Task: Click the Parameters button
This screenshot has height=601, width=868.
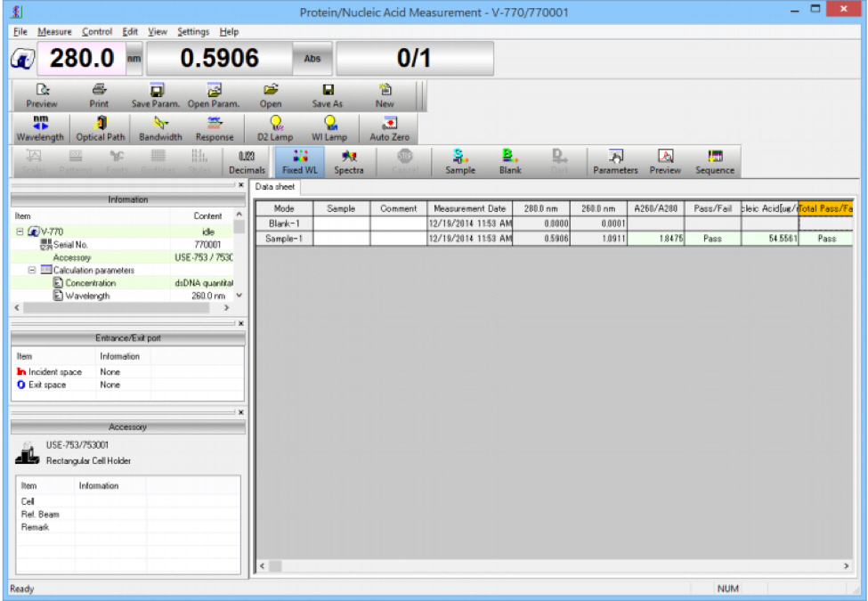Action: (x=615, y=161)
